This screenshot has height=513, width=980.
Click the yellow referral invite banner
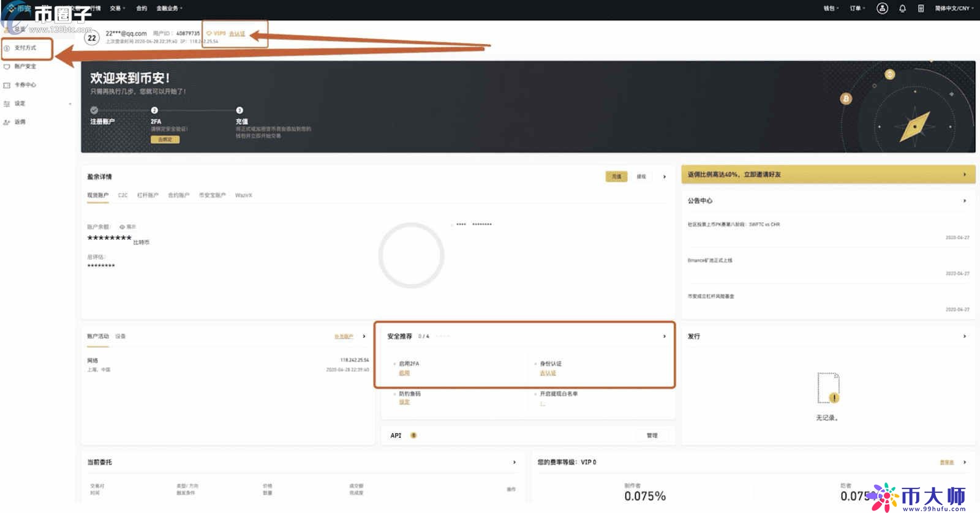pyautogui.click(x=827, y=174)
